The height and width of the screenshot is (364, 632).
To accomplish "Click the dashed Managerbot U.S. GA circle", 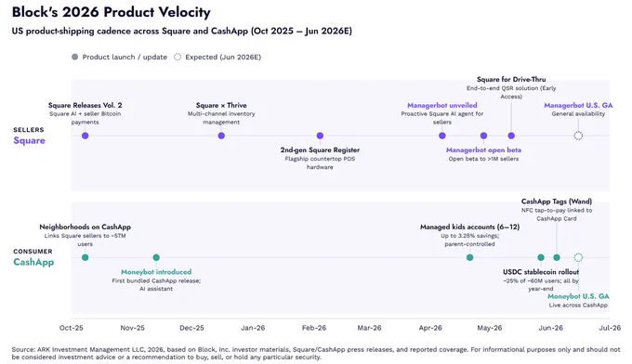I will coord(578,136).
